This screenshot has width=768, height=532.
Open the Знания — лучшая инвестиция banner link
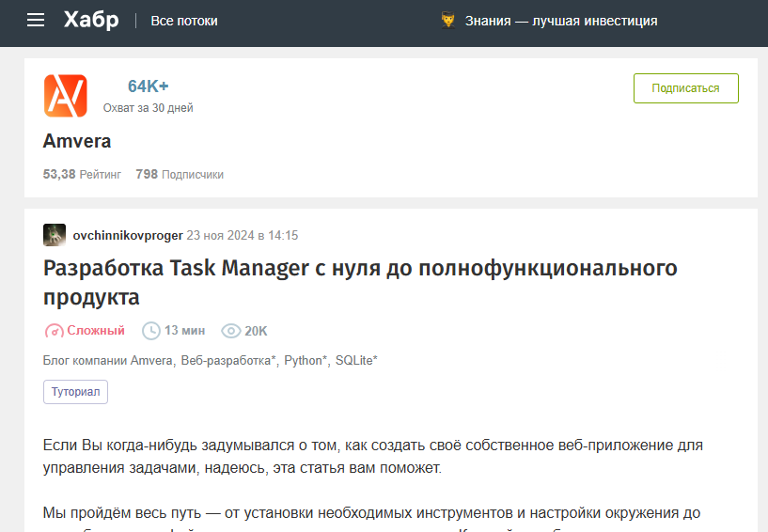pos(561,21)
